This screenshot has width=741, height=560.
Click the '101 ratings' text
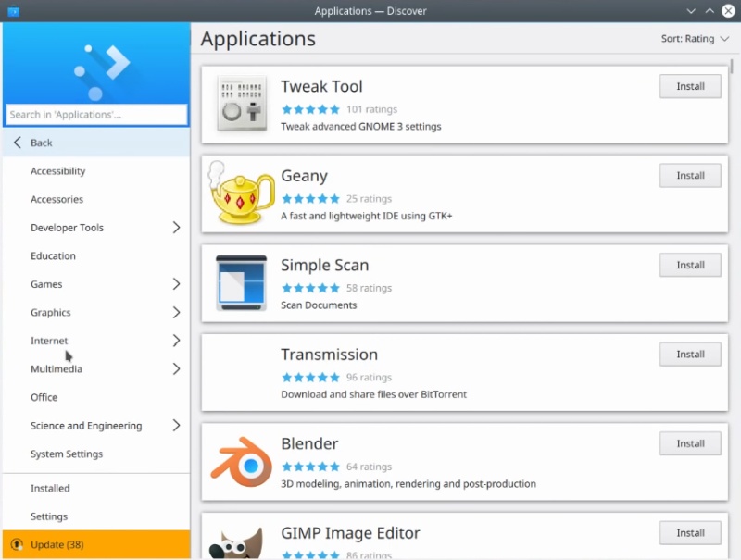point(372,109)
